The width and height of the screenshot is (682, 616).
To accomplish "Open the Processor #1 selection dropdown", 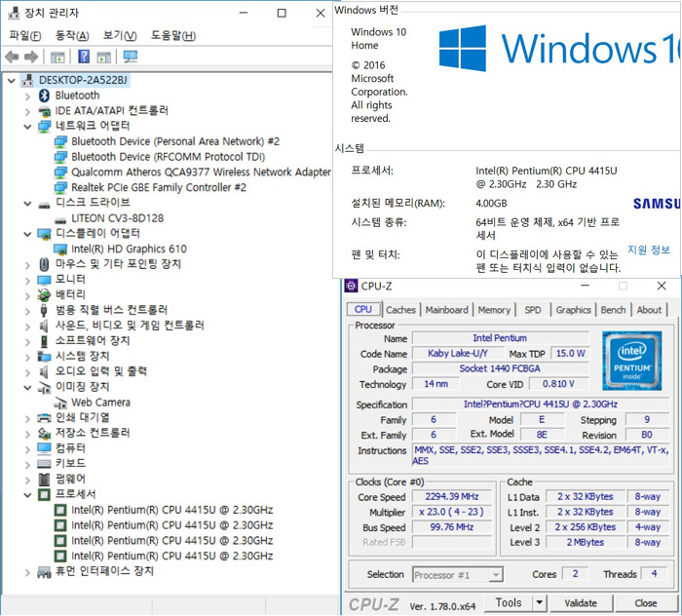I will pos(495,575).
